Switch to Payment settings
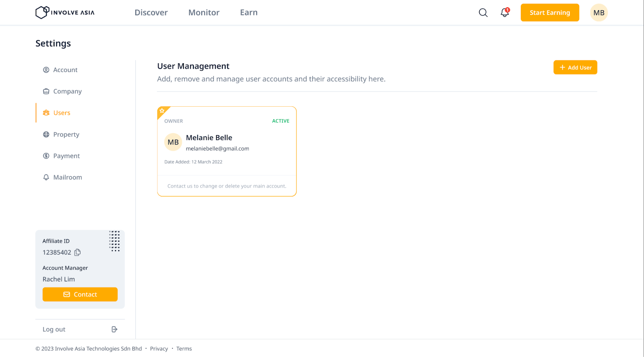644x357 pixels. [66, 156]
